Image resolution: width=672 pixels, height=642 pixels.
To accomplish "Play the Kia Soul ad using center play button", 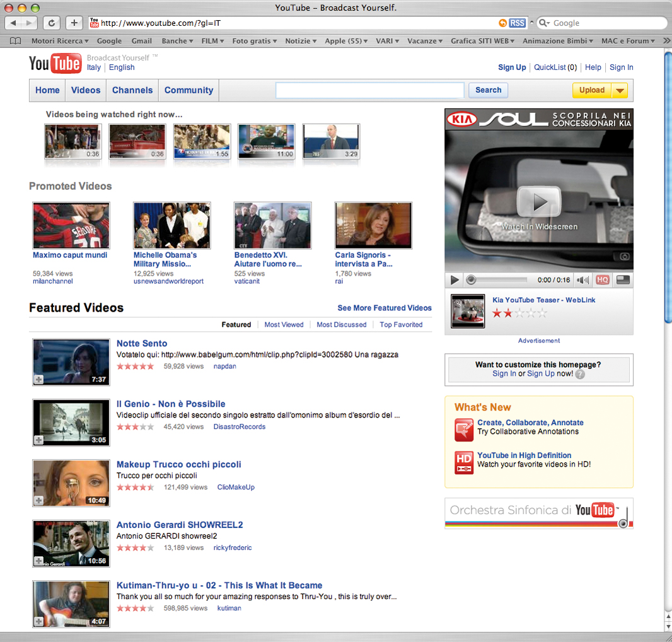I will [539, 202].
